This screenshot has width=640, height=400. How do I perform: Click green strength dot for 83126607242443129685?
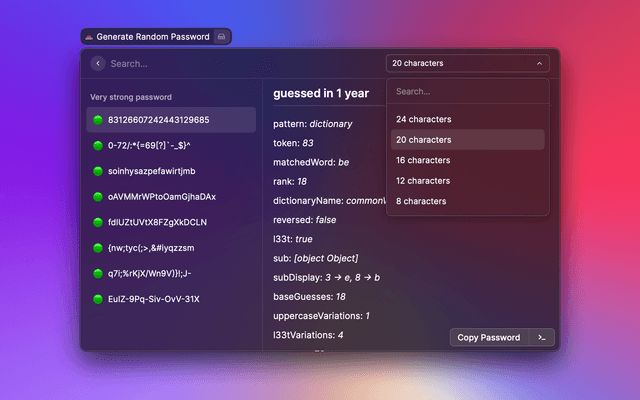point(98,120)
